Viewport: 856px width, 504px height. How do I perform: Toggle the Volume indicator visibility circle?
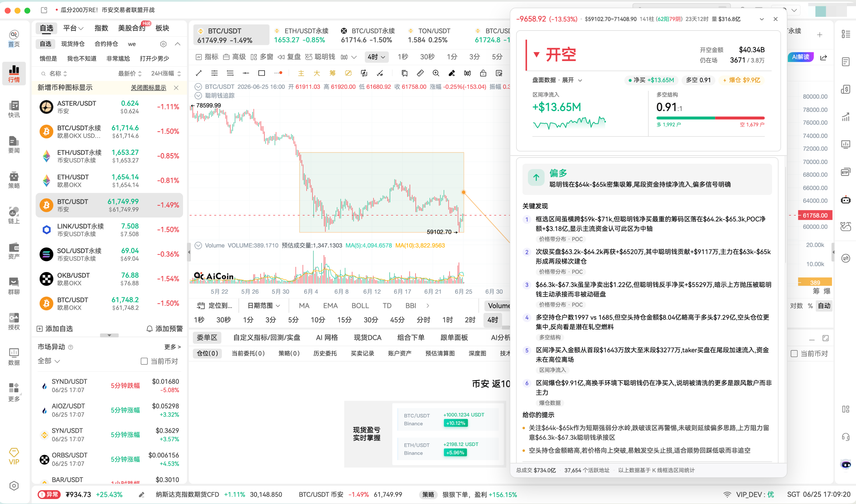198,245
